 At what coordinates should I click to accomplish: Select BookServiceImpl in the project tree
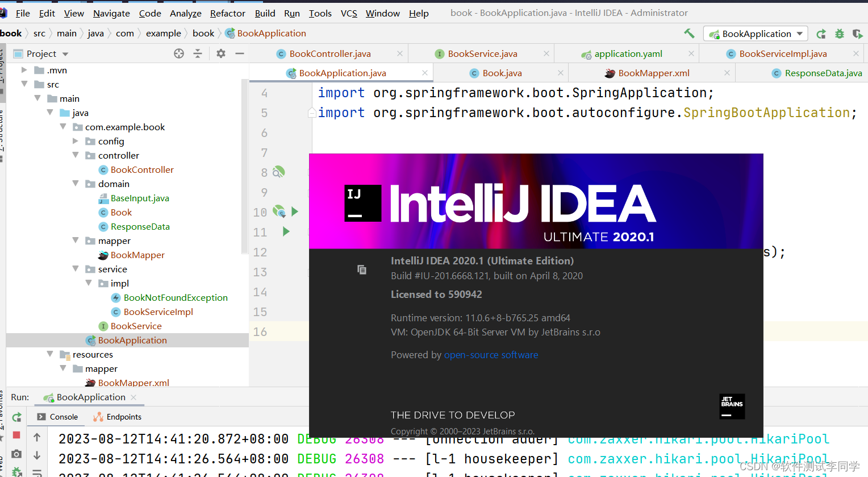(158, 312)
